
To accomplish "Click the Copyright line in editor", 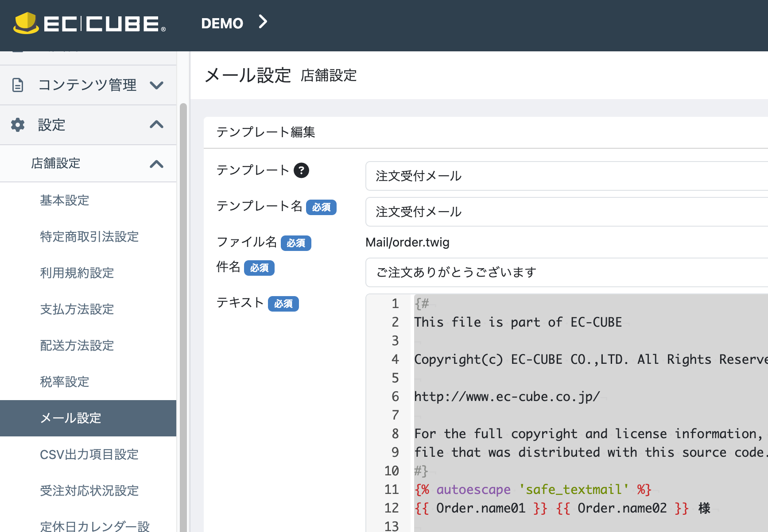I will click(x=591, y=359).
